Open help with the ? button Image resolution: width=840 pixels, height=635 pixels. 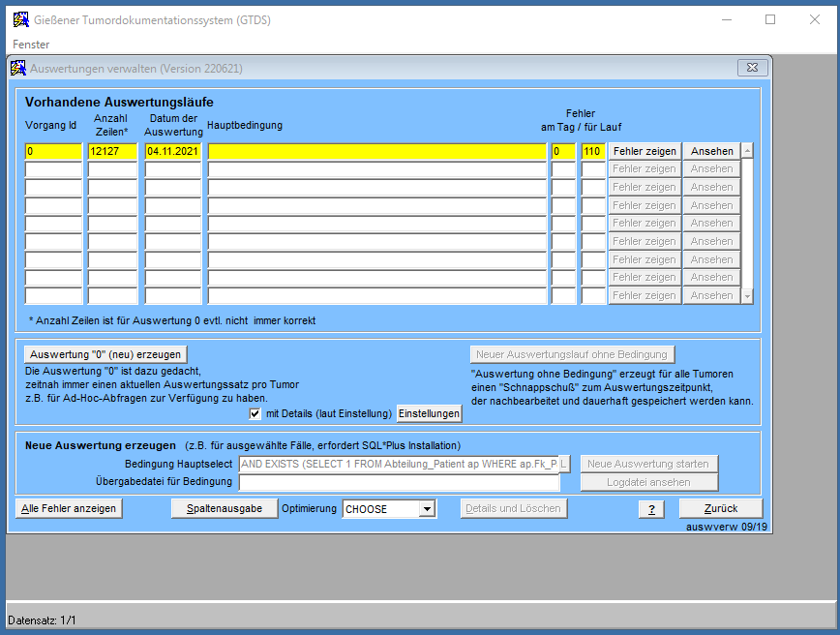click(652, 509)
